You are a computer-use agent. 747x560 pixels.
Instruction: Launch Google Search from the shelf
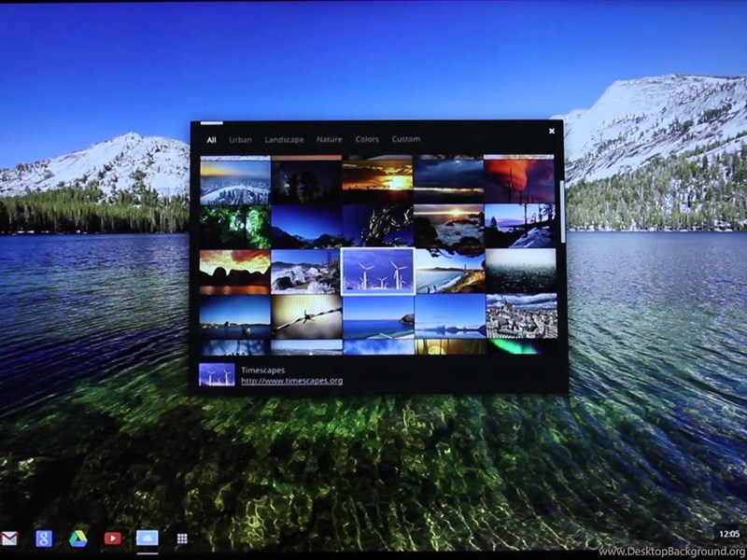43,539
